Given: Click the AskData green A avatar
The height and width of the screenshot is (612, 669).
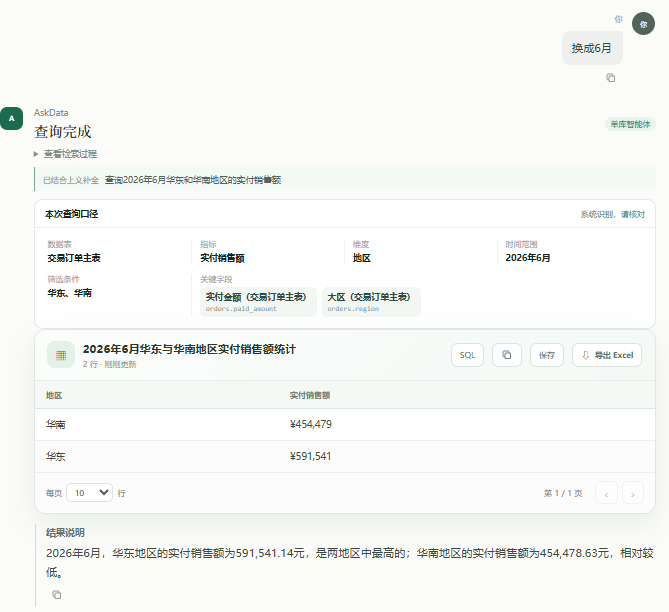Looking at the screenshot, I should [x=12, y=118].
